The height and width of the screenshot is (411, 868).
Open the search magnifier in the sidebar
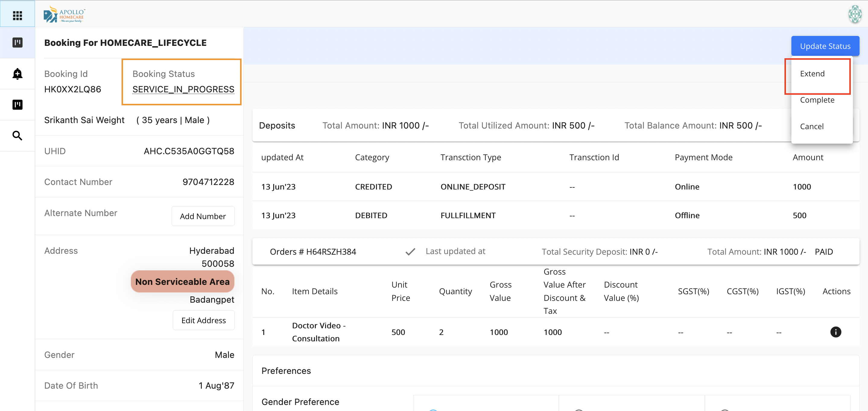[x=17, y=135]
